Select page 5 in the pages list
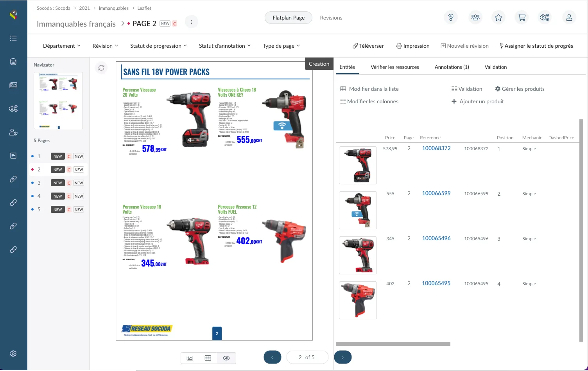Viewport: 588px width, 371px height. coord(58,209)
